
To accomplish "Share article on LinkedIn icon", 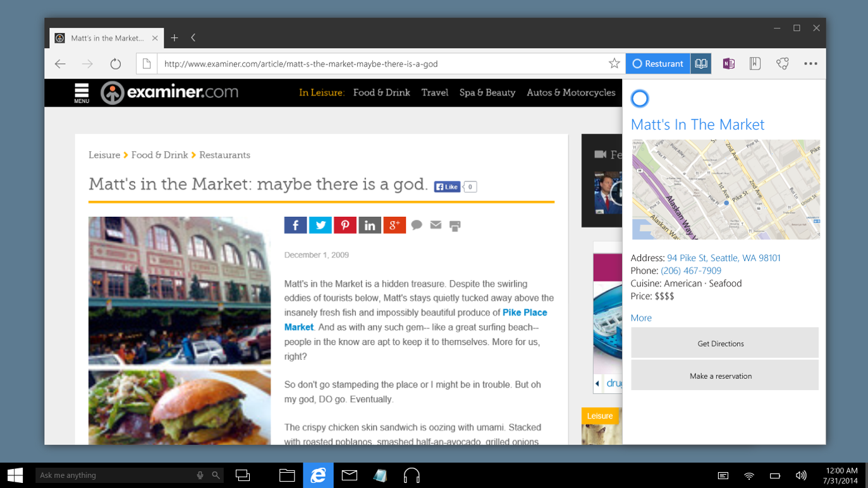I will coord(370,225).
